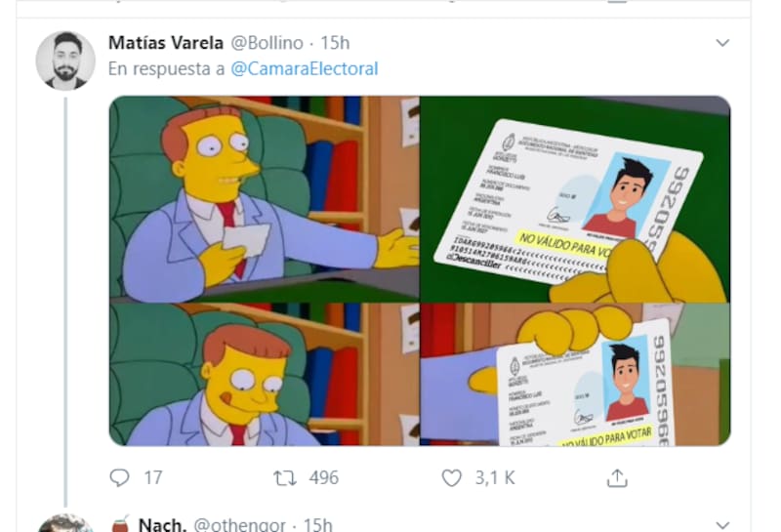
Task: Like the tweet with the heart icon
Action: point(451,478)
